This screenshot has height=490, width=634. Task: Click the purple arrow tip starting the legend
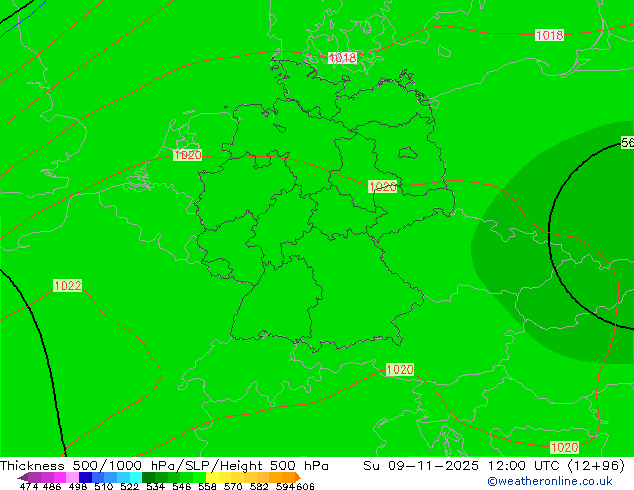pyautogui.click(x=23, y=477)
